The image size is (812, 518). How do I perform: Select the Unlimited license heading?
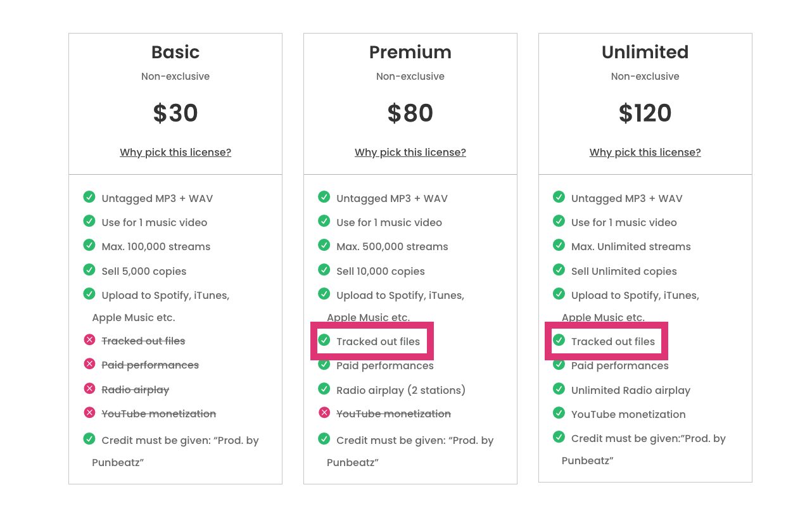click(x=645, y=52)
